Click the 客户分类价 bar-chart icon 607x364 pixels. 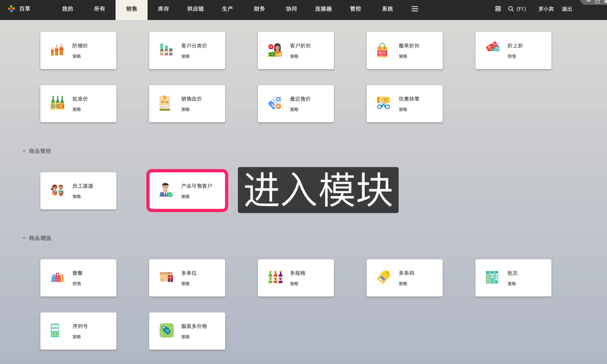[x=166, y=50]
